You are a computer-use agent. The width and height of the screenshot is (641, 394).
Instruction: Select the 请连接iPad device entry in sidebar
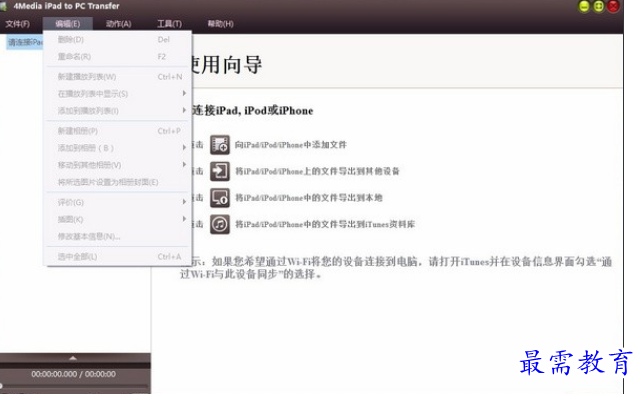25,42
